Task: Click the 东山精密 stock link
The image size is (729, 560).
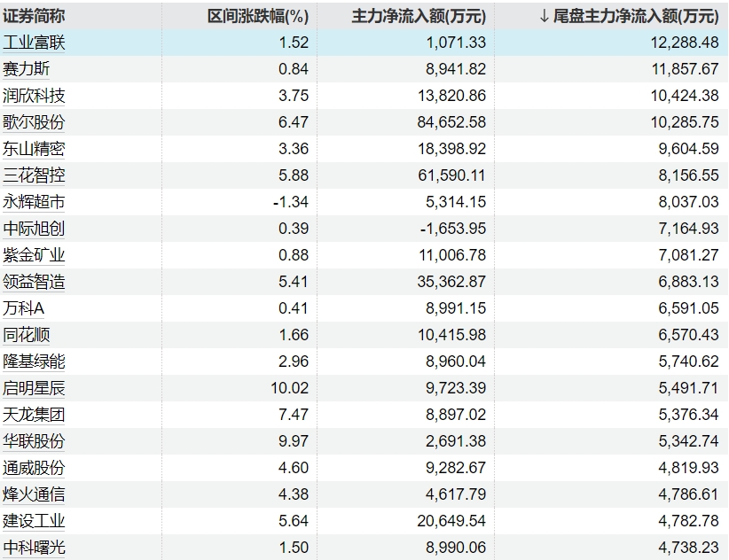Action: [34, 149]
